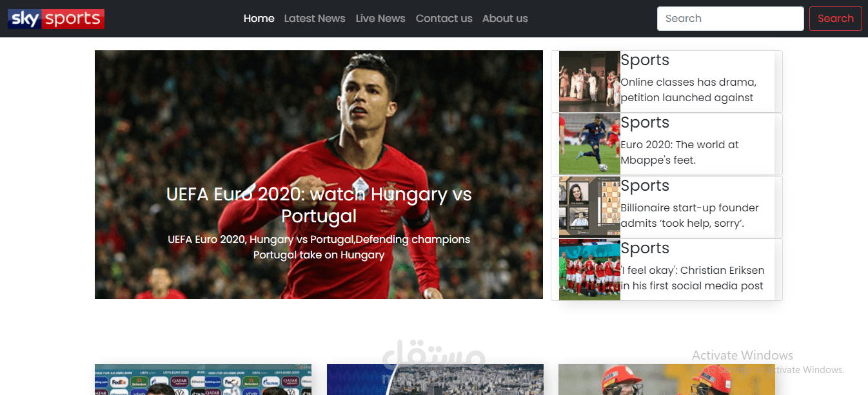
Task: Open the city skyline card image
Action: 435,380
